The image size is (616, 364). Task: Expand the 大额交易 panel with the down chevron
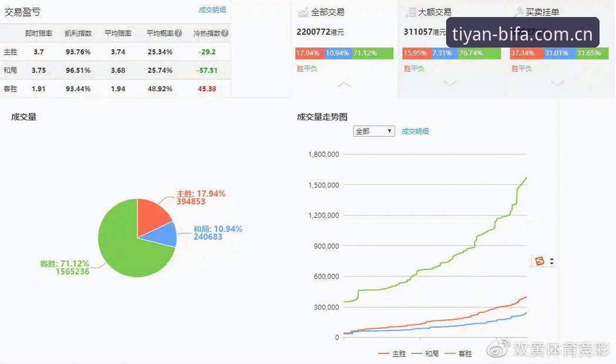point(450,83)
